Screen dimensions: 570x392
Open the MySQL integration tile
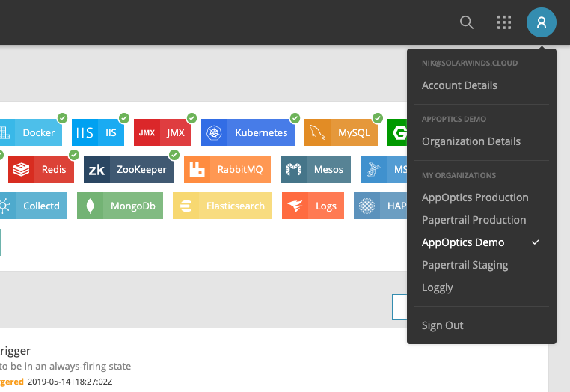click(x=341, y=132)
